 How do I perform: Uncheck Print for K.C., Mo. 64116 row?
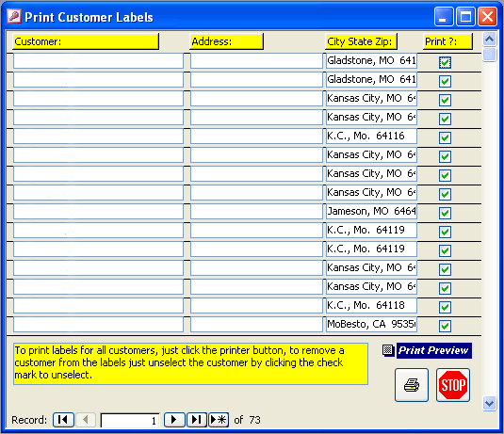tap(445, 137)
